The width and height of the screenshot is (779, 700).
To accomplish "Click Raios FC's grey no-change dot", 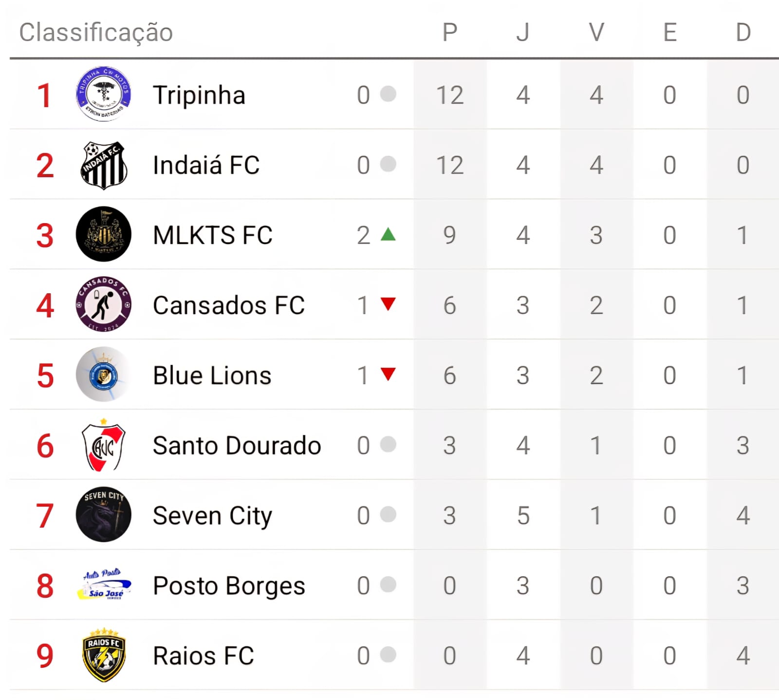I will point(388,655).
